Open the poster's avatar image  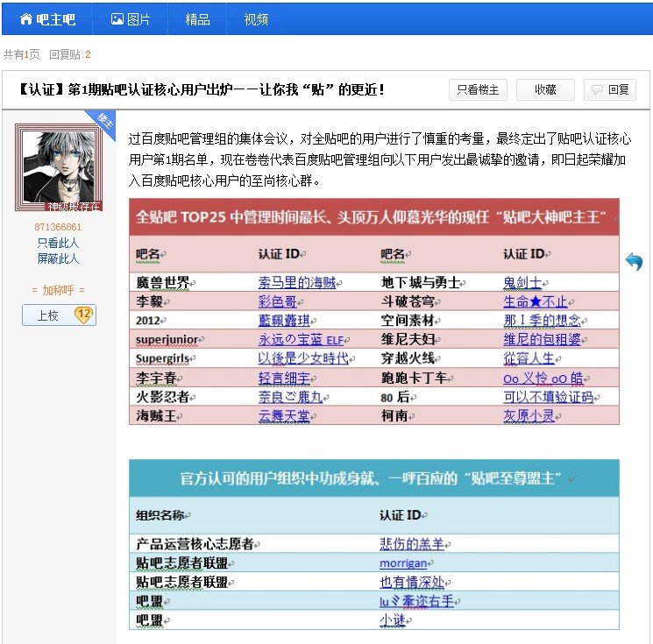tap(59, 167)
